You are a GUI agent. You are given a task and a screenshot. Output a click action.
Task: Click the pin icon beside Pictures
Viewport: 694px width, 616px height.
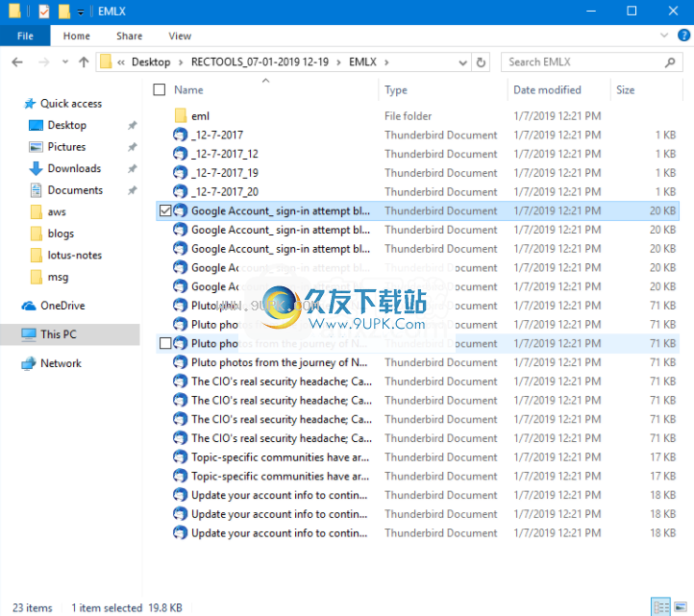coord(133,147)
